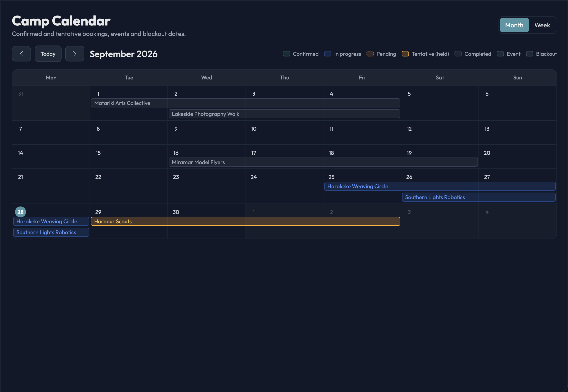Click the Sun column header
Screen dimensions: 568x392
(518, 78)
